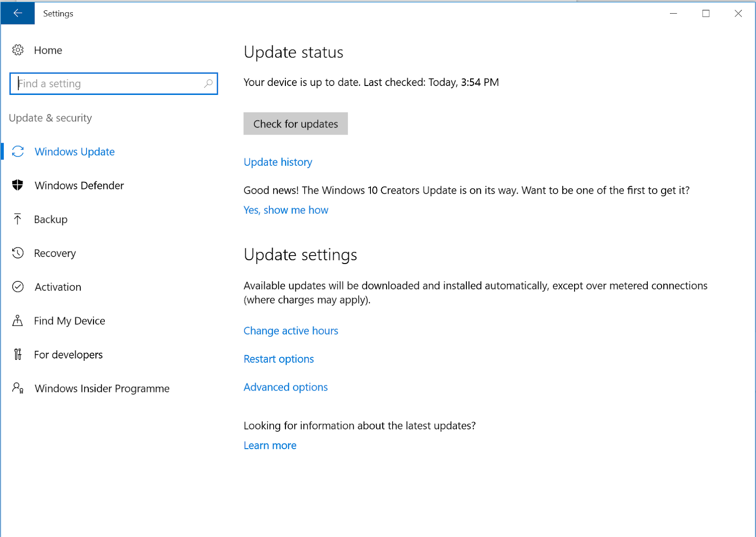Click the Home gear icon

coord(18,50)
